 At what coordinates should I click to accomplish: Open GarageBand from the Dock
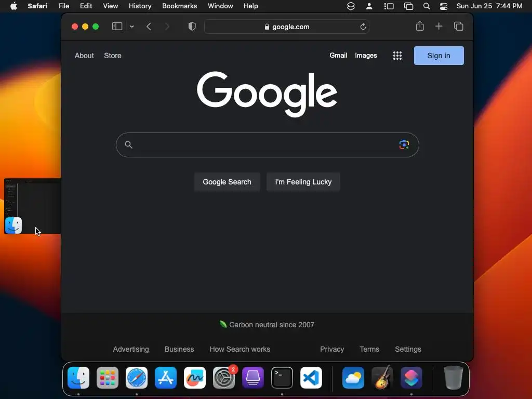[382, 377]
